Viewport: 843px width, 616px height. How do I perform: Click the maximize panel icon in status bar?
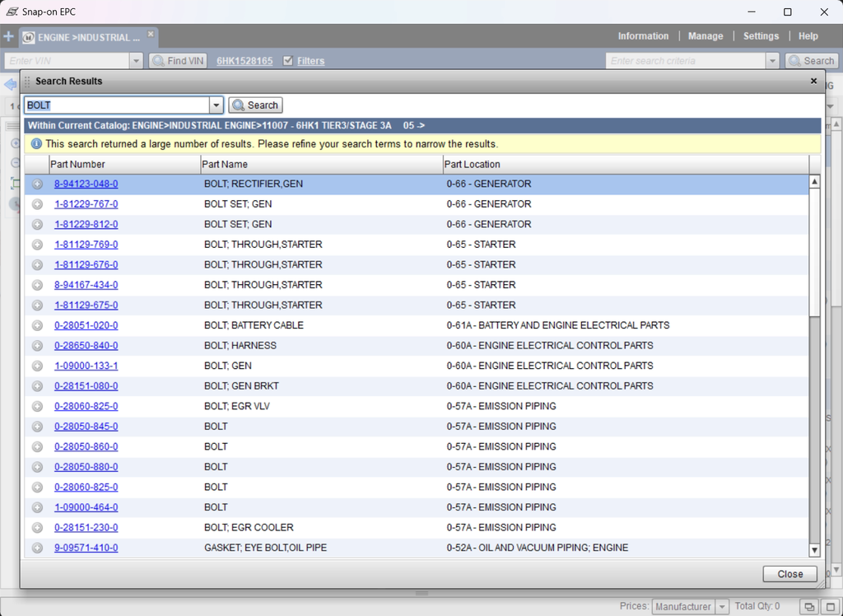point(830,606)
